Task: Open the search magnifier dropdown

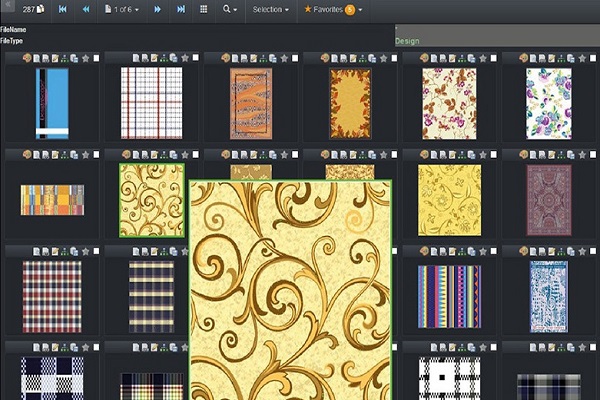Action: click(230, 9)
